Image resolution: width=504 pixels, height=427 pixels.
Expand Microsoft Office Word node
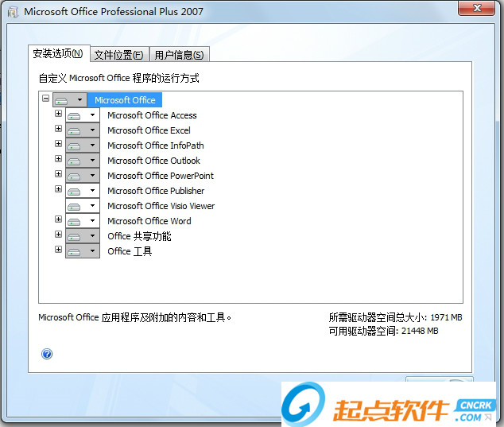click(x=58, y=219)
